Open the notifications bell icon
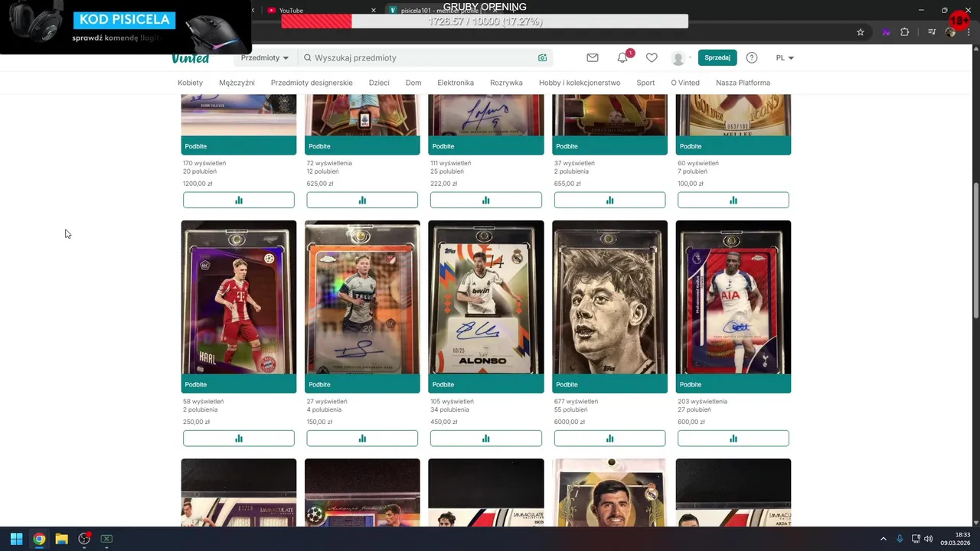The width and height of the screenshot is (980, 551). tap(622, 57)
